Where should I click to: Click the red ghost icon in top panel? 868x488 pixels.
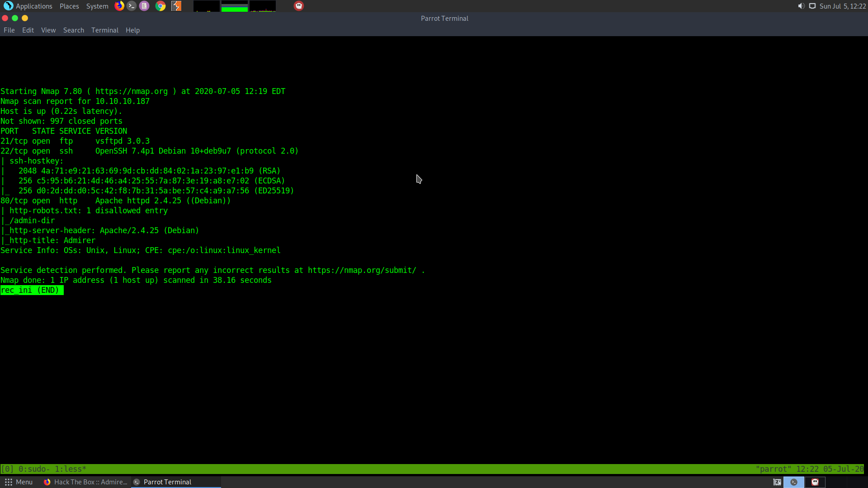299,6
